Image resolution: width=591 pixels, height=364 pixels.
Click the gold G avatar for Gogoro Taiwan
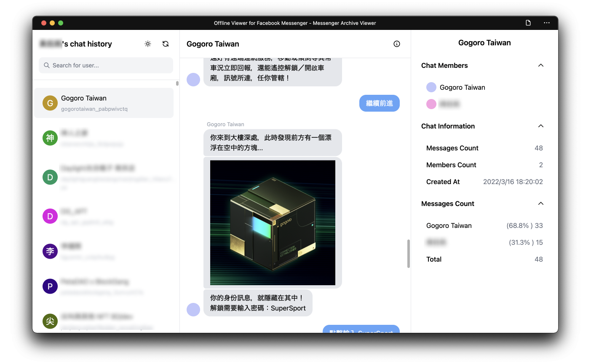click(50, 103)
